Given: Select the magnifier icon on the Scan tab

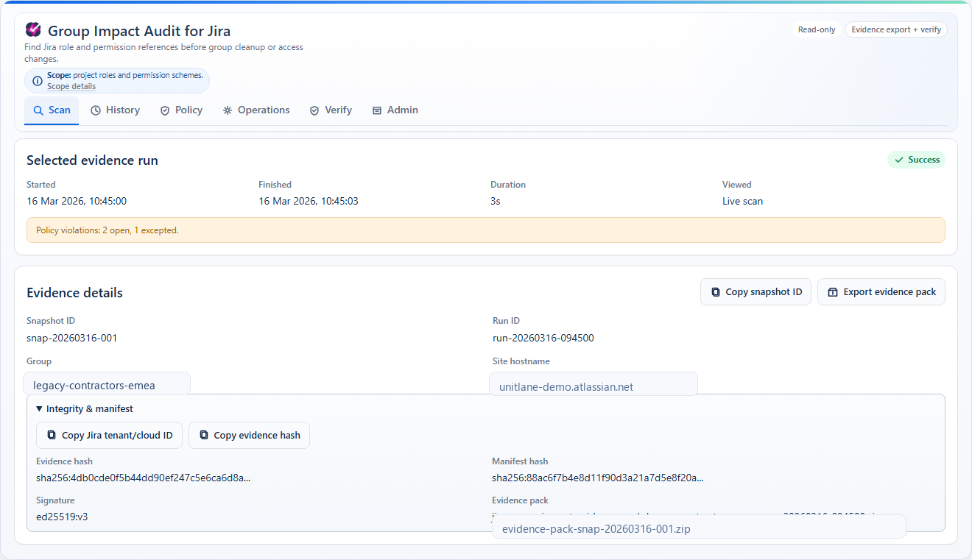Looking at the screenshot, I should click(37, 110).
